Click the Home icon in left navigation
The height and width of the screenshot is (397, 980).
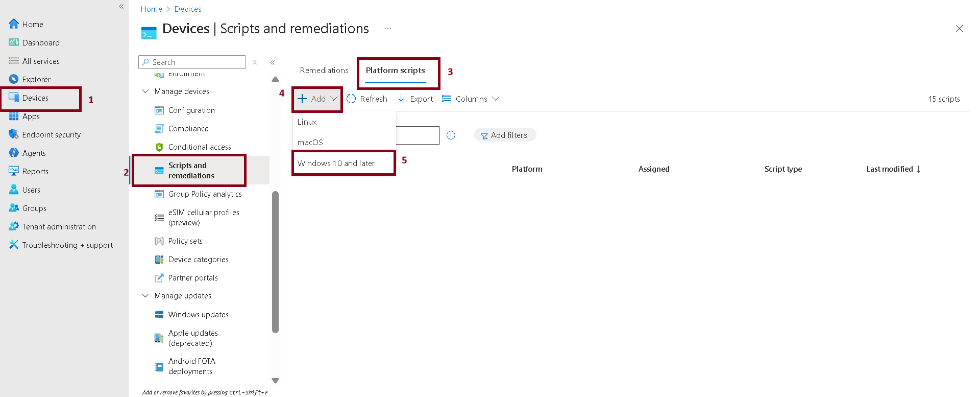(x=14, y=24)
